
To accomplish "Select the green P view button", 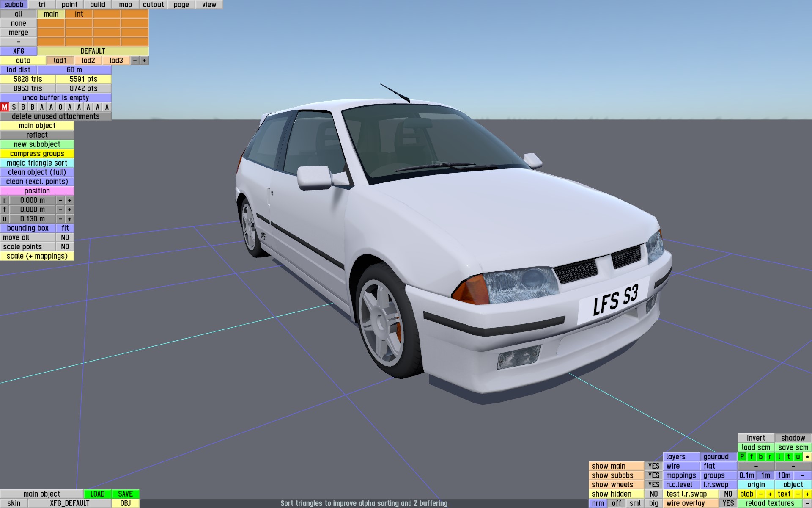I will (x=742, y=457).
